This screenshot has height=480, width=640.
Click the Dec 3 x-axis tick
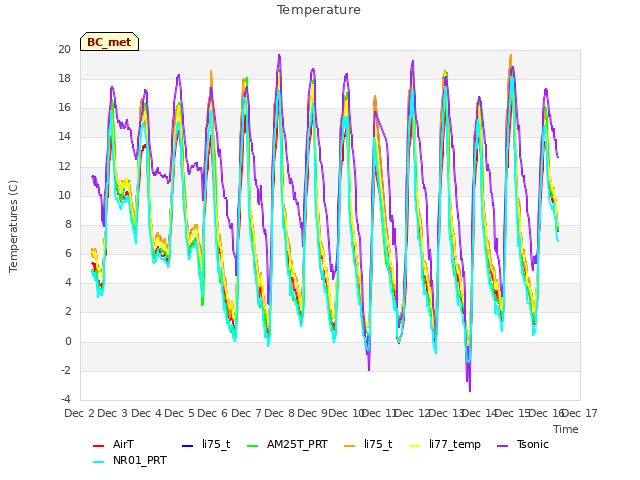113,413
